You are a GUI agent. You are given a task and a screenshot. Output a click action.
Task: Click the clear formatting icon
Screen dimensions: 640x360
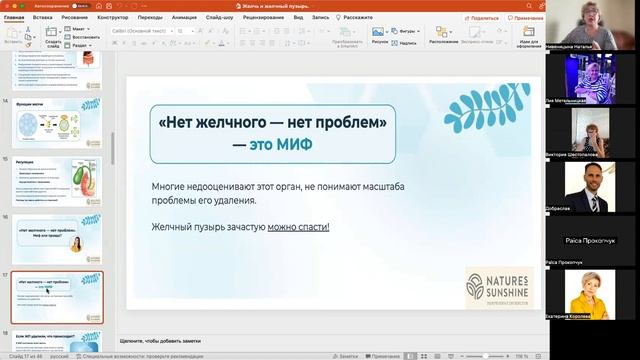225,31
